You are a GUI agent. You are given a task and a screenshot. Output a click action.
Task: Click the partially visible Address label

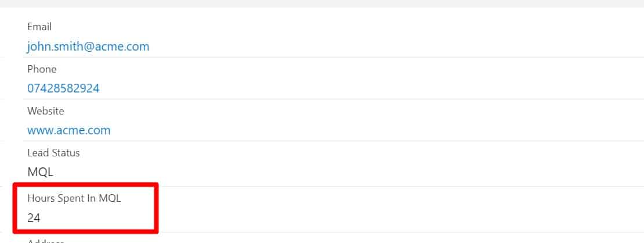tap(45, 240)
